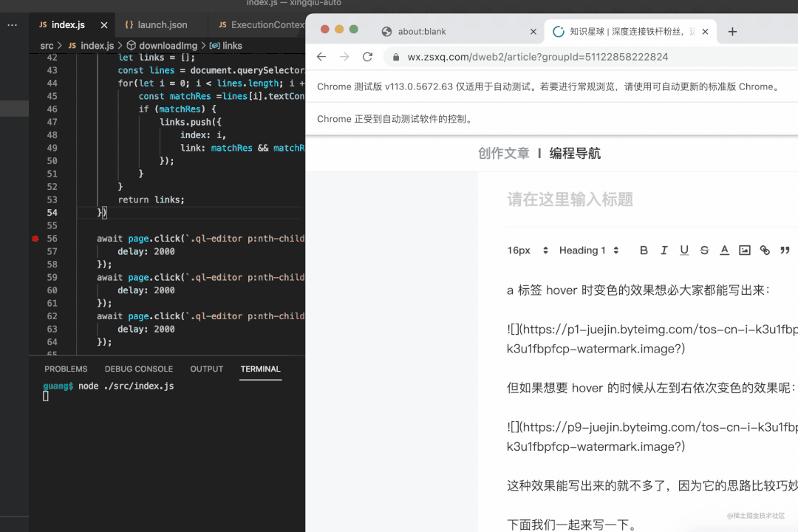Screen dimensions: 798x532
Task: Click the p1-juejin image markdown line
Action: [x=652, y=339]
